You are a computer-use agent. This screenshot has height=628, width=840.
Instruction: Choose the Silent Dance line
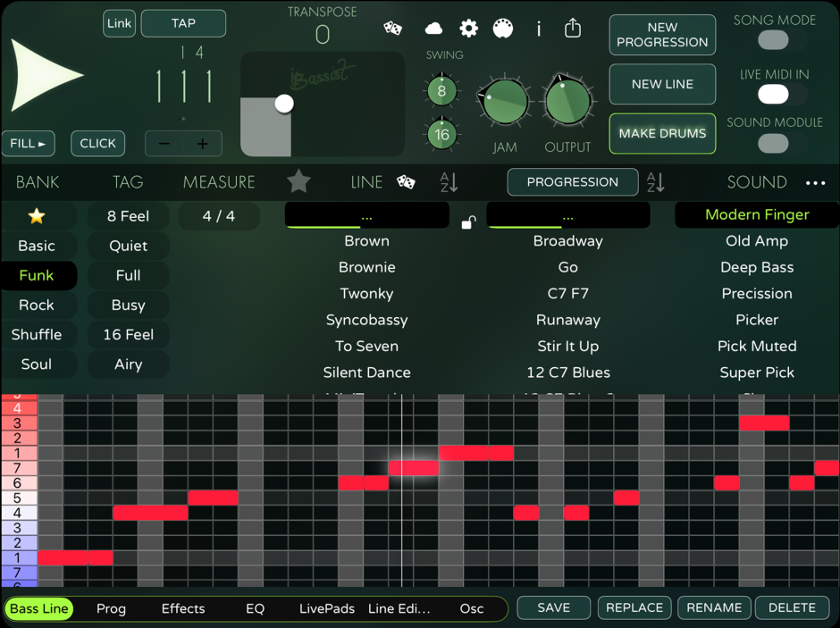click(367, 373)
